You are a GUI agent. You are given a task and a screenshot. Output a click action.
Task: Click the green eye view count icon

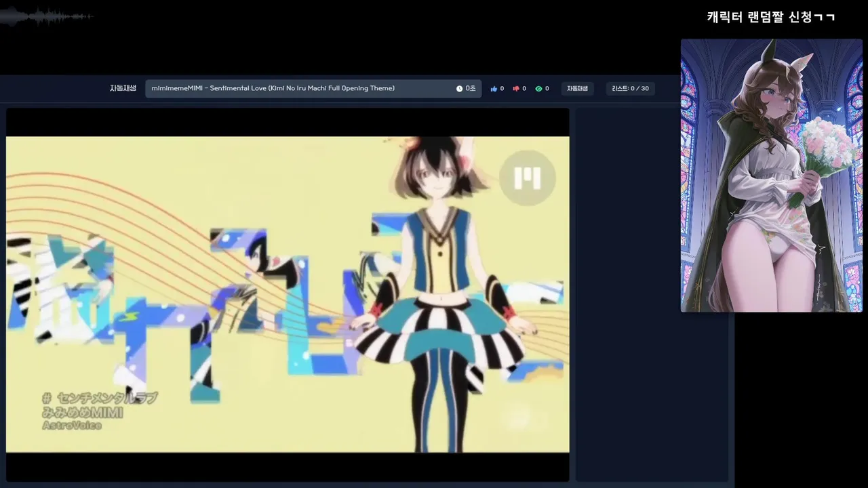(x=538, y=89)
